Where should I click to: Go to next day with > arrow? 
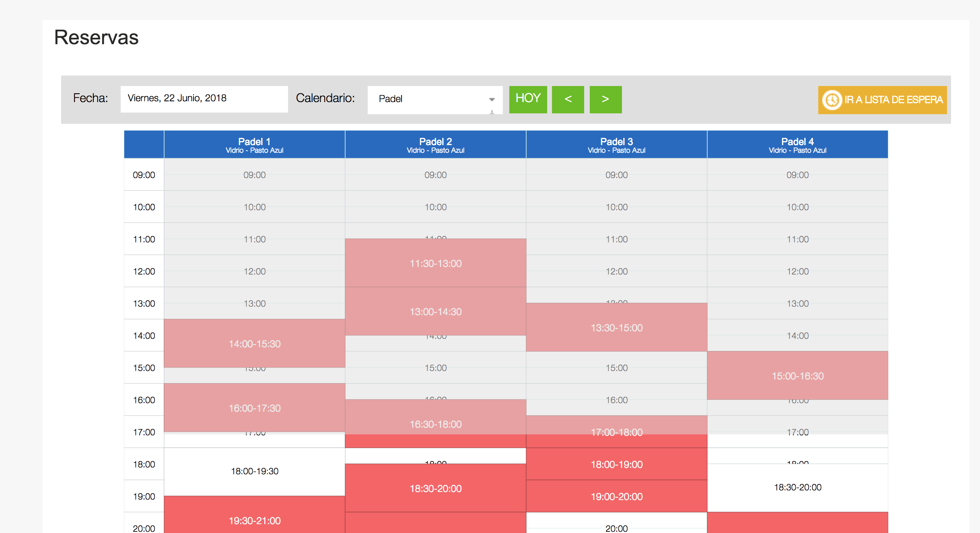point(605,99)
